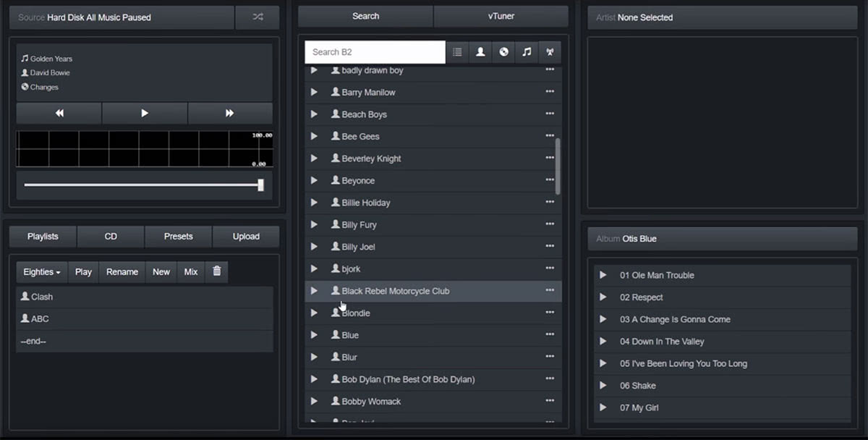Play track 01 Ole Man Trouble
The width and height of the screenshot is (868, 440).
tap(603, 275)
